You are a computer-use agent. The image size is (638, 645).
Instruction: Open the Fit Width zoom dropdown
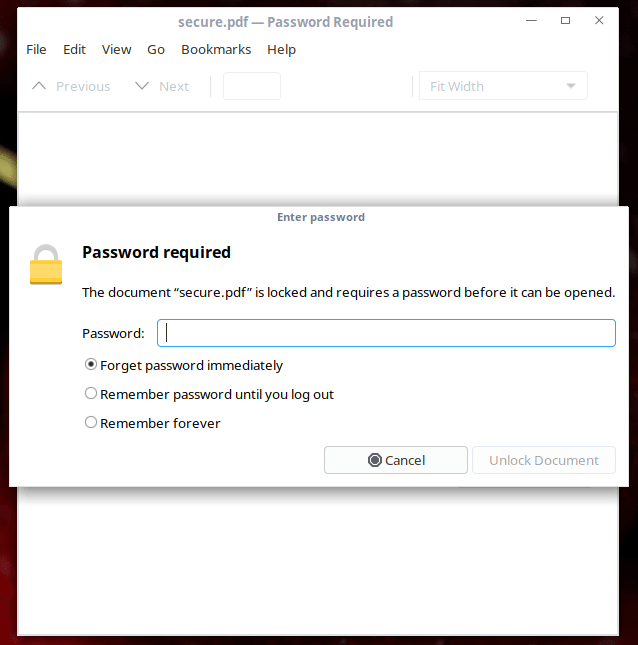503,86
